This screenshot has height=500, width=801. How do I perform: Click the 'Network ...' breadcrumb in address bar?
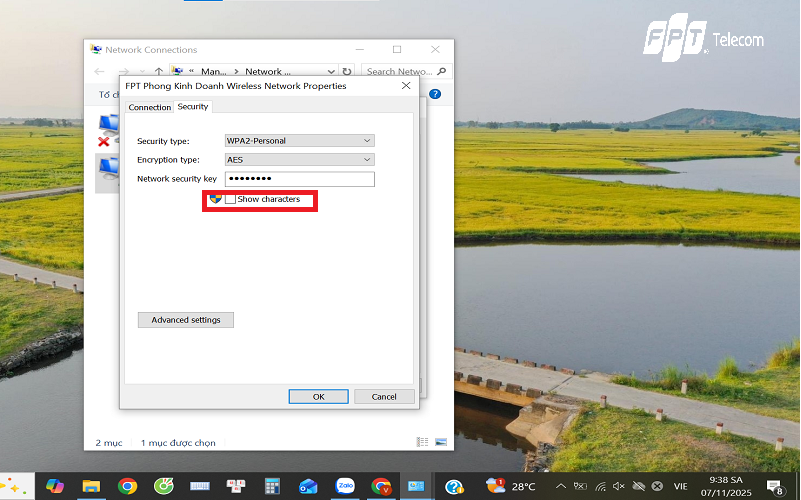(x=268, y=72)
